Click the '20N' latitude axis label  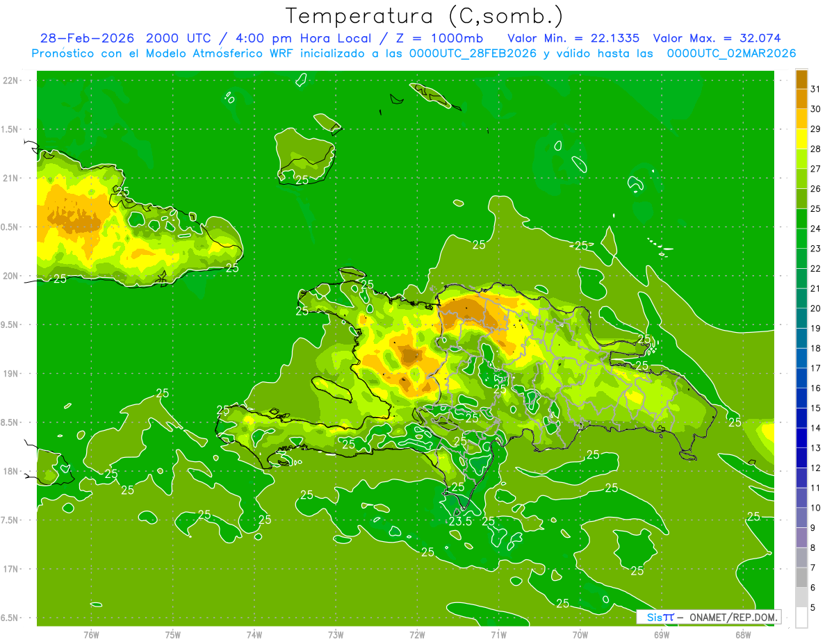[10, 276]
